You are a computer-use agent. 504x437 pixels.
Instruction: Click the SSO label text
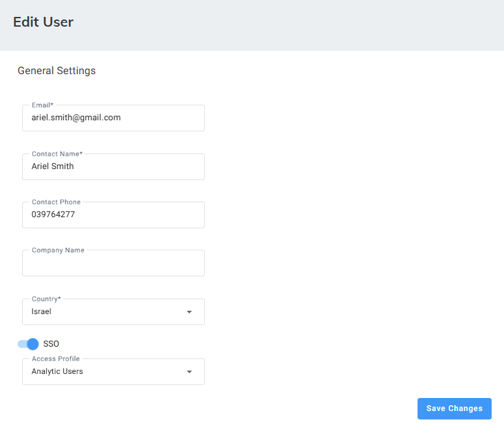[51, 344]
